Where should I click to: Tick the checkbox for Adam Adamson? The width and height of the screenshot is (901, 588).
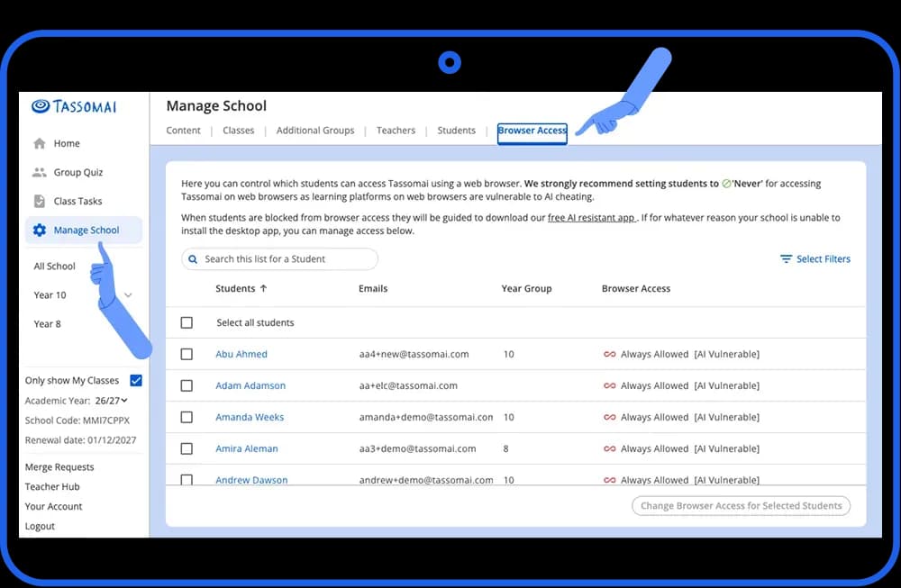187,386
